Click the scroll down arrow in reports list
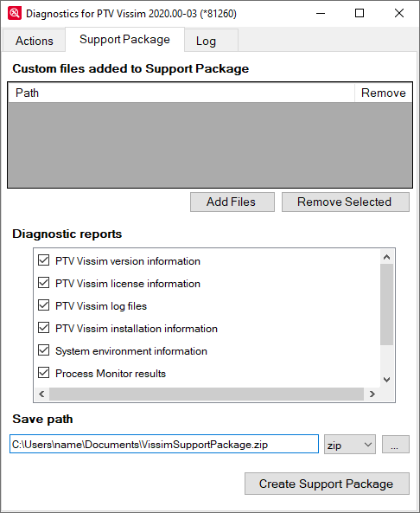Image resolution: width=420 pixels, height=513 pixels. (x=386, y=380)
